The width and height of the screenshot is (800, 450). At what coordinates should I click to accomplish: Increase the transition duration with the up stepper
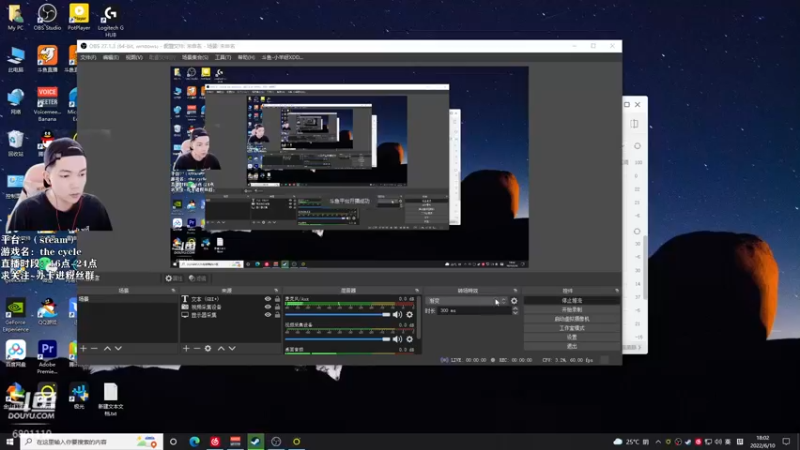tap(515, 308)
